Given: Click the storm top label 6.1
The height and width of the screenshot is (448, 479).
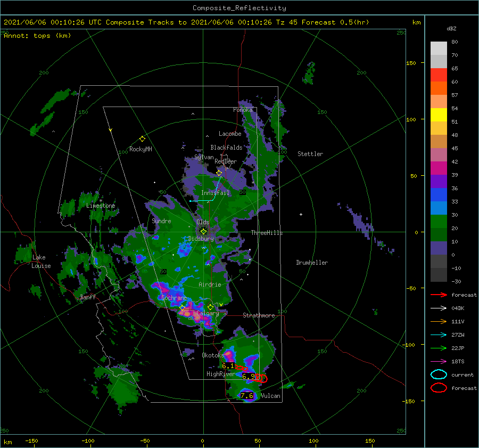Looking at the screenshot, I should [228, 366].
